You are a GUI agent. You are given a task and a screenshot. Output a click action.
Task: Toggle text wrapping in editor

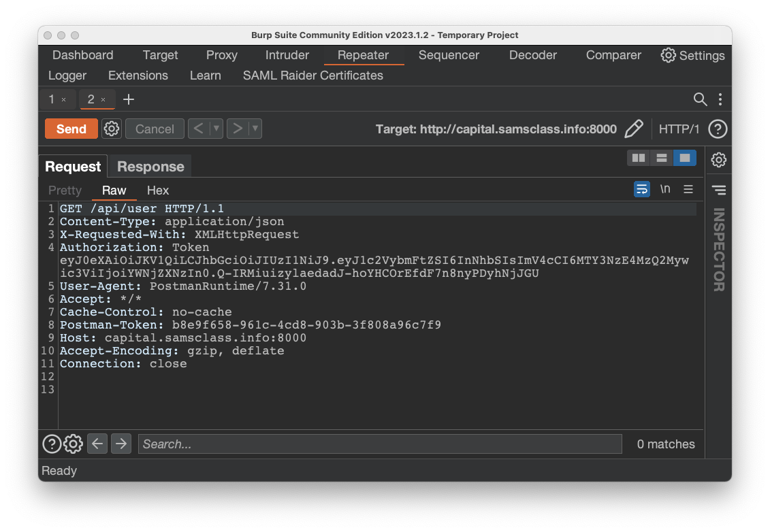(x=642, y=189)
